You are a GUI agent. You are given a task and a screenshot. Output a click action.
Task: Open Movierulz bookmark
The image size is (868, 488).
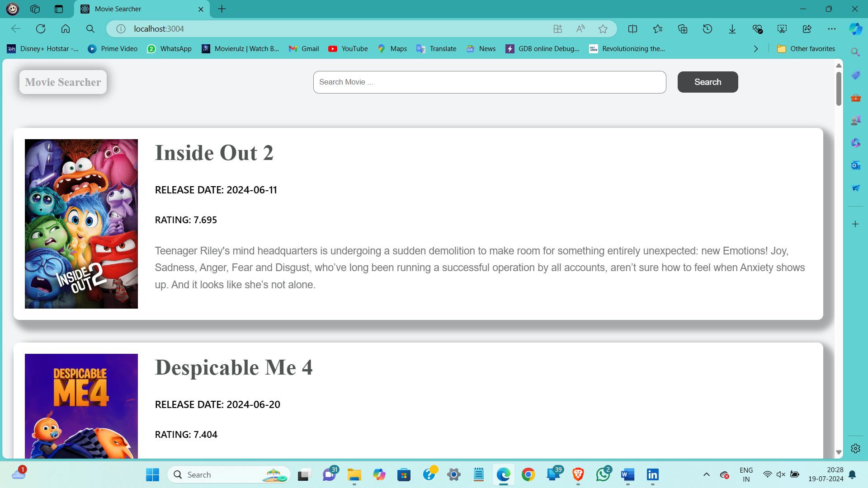click(x=241, y=49)
